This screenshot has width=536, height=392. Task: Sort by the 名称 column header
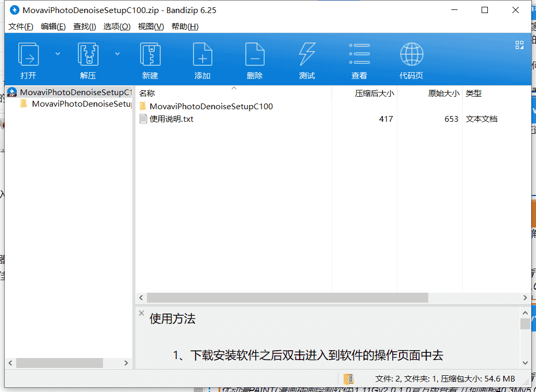click(x=234, y=93)
